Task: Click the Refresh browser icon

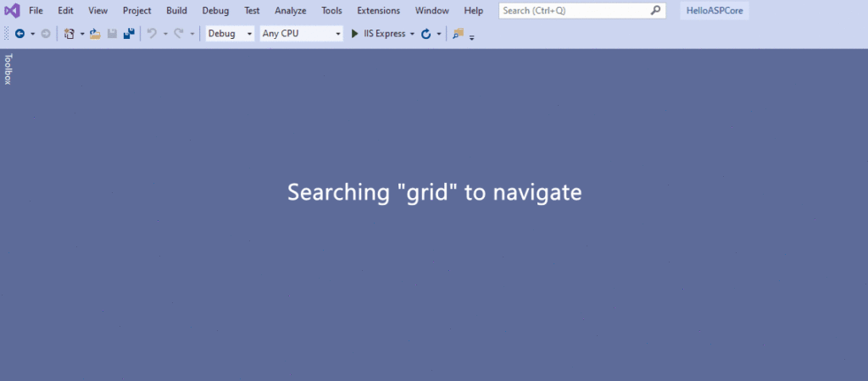Action: pyautogui.click(x=426, y=34)
